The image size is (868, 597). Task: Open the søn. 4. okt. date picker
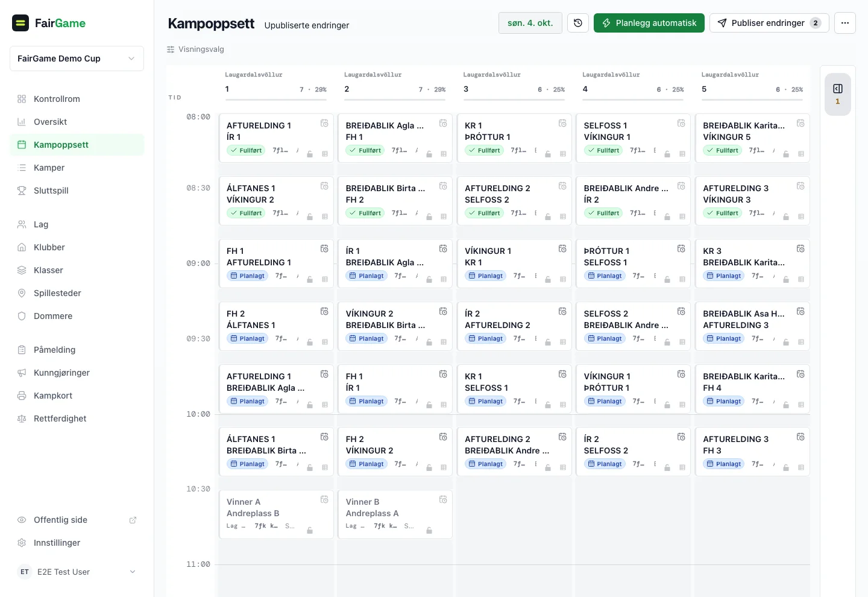coord(530,23)
